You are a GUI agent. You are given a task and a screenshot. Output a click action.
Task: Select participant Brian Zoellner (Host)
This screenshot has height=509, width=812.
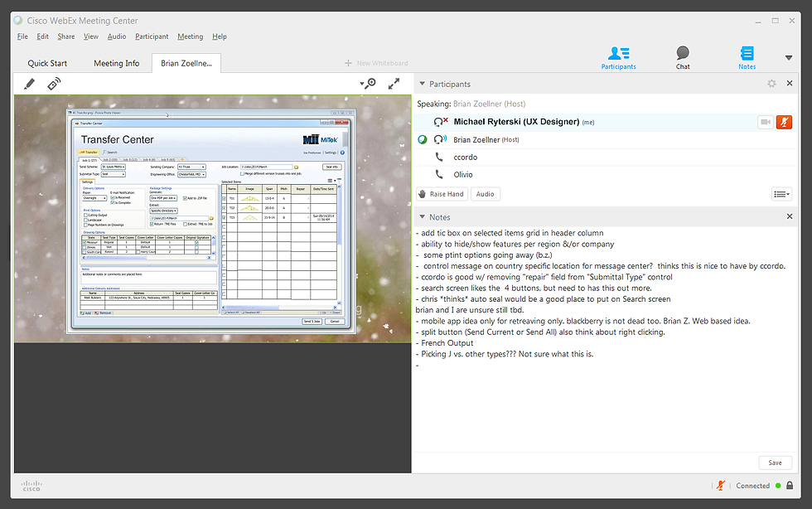click(605, 139)
